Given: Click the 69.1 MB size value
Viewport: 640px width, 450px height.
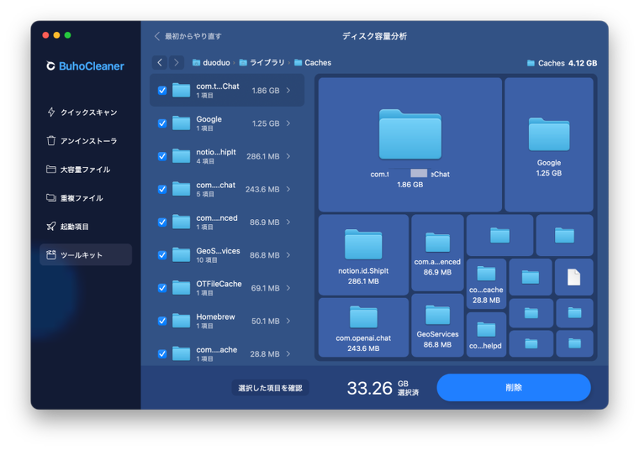Looking at the screenshot, I should coord(265,288).
